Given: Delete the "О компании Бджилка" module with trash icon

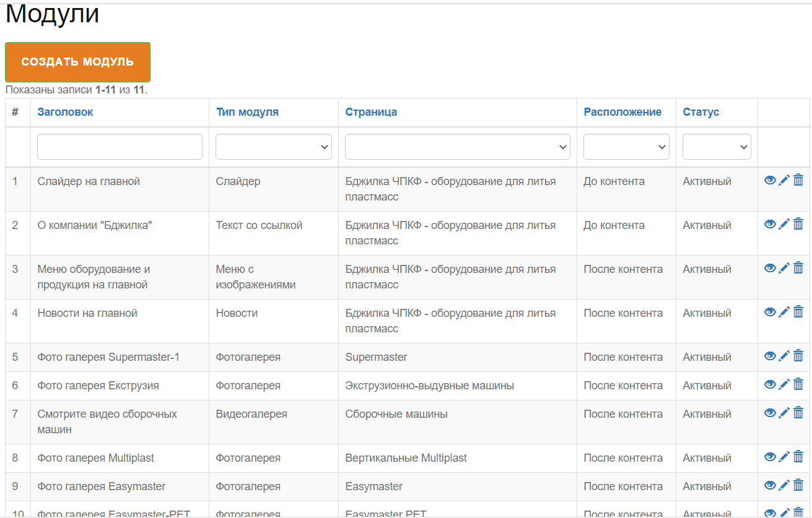Looking at the screenshot, I should pyautogui.click(x=798, y=224).
